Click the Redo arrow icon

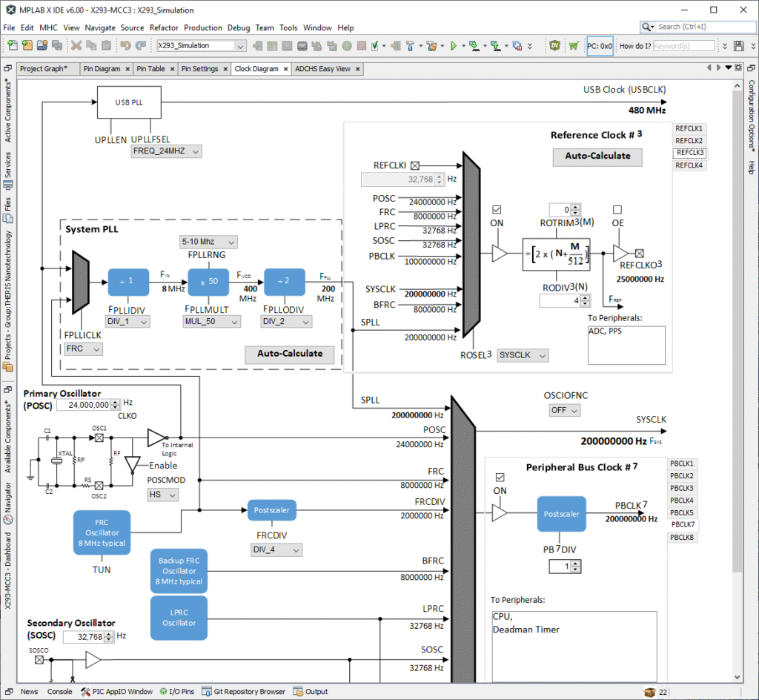click(141, 45)
